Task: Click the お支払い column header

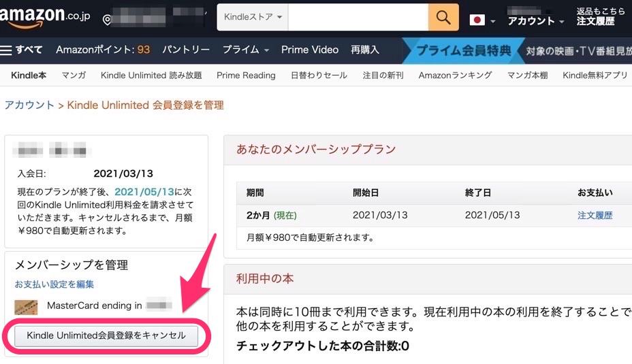Action: coord(595,193)
